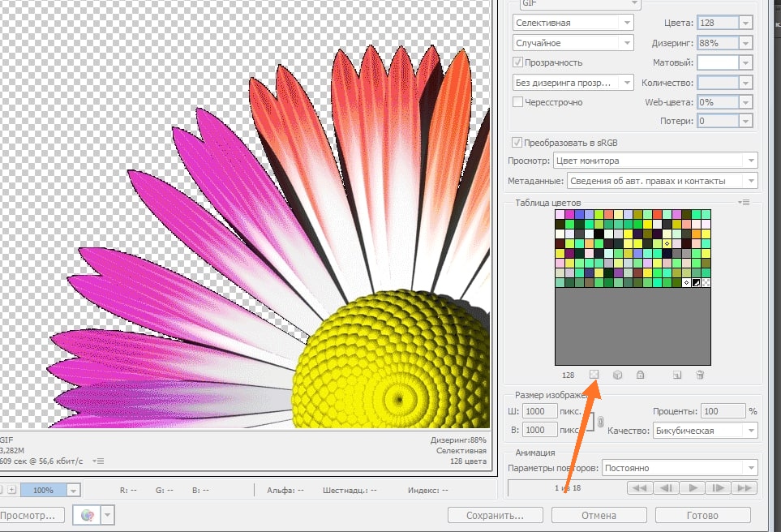The height and width of the screenshot is (532, 781).
Task: Click the constrain proportions link icon
Action: click(x=600, y=421)
